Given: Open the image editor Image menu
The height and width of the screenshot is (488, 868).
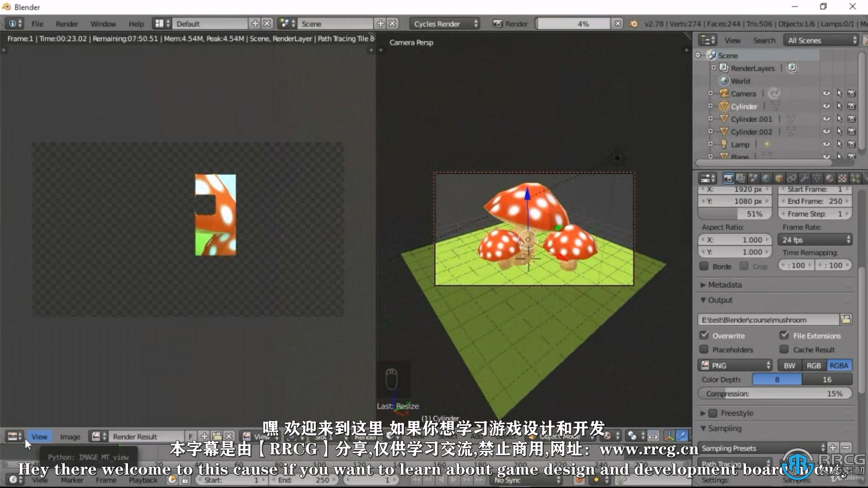Looking at the screenshot, I should coord(70,436).
